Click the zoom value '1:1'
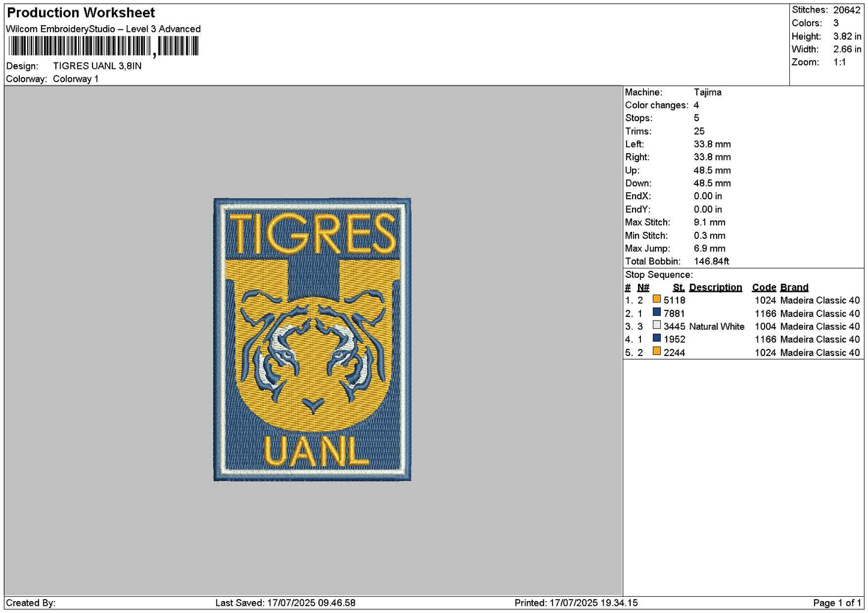The height and width of the screenshot is (613, 868). [840, 62]
